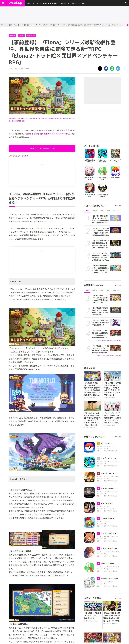Share article on LINE
The image size is (129, 644).
112,68
